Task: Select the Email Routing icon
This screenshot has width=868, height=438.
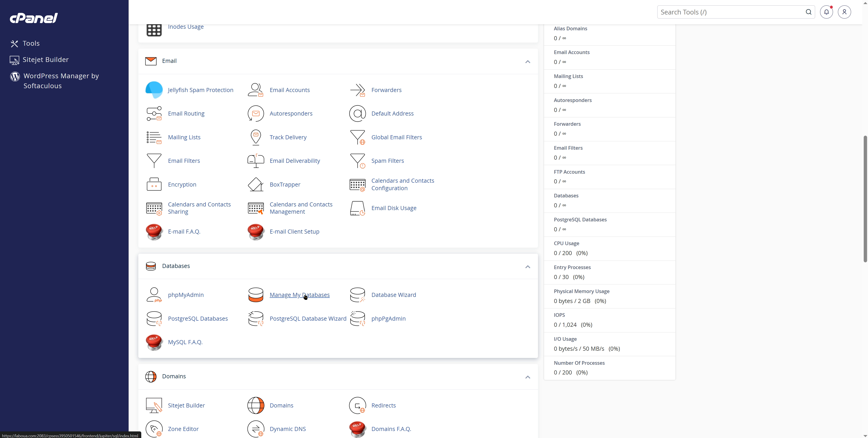Action: pos(154,114)
